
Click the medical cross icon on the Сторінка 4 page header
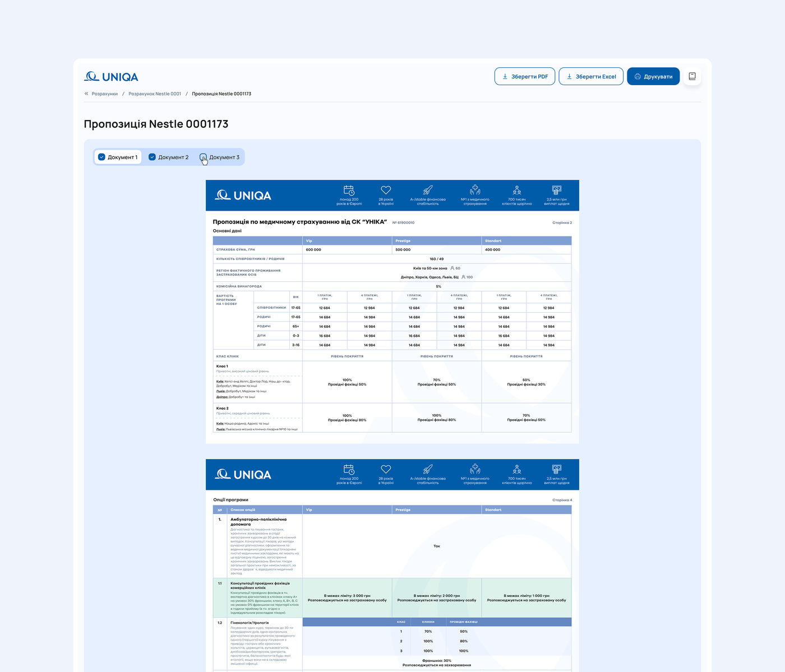pyautogui.click(x=475, y=469)
